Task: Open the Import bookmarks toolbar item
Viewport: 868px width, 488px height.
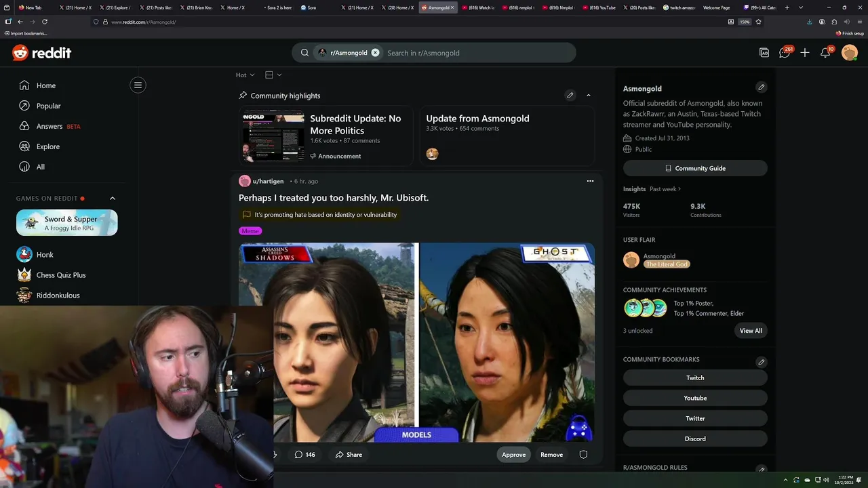Action: coord(25,33)
